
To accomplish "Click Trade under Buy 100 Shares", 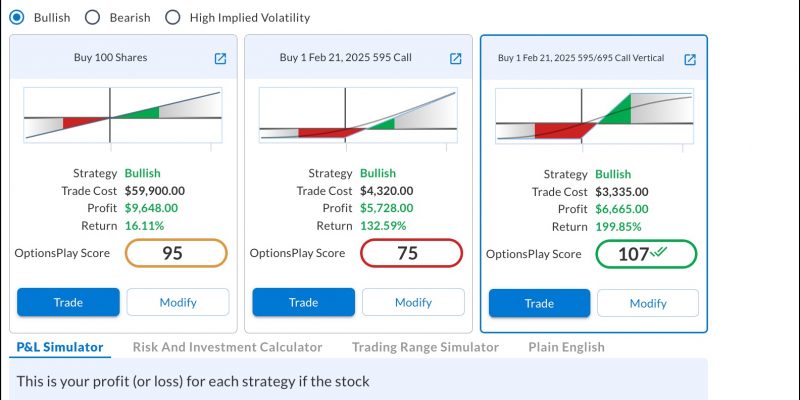I will (68, 303).
